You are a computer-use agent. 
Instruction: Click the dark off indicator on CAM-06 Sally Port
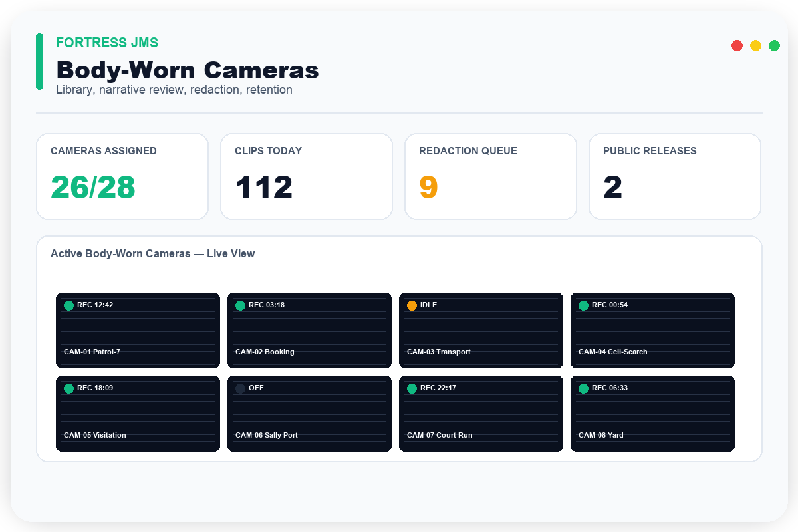coord(240,388)
